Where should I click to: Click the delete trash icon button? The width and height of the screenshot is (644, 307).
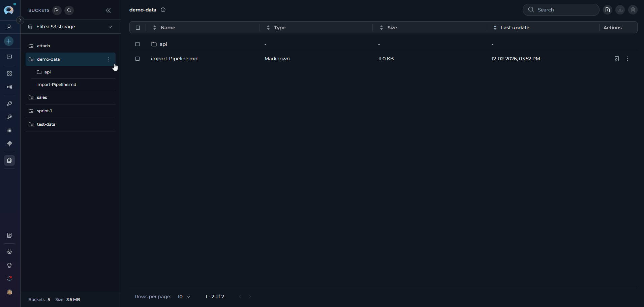tap(633, 10)
